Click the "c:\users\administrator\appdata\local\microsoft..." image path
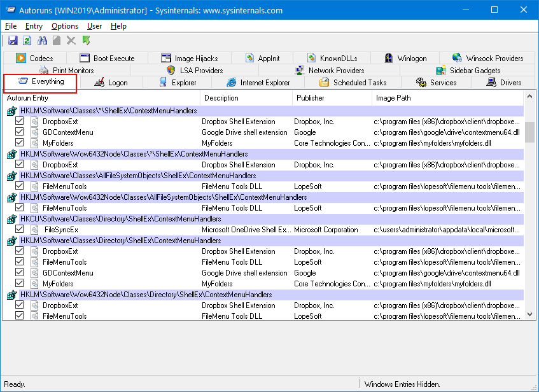The width and height of the screenshot is (539, 392). 447,230
